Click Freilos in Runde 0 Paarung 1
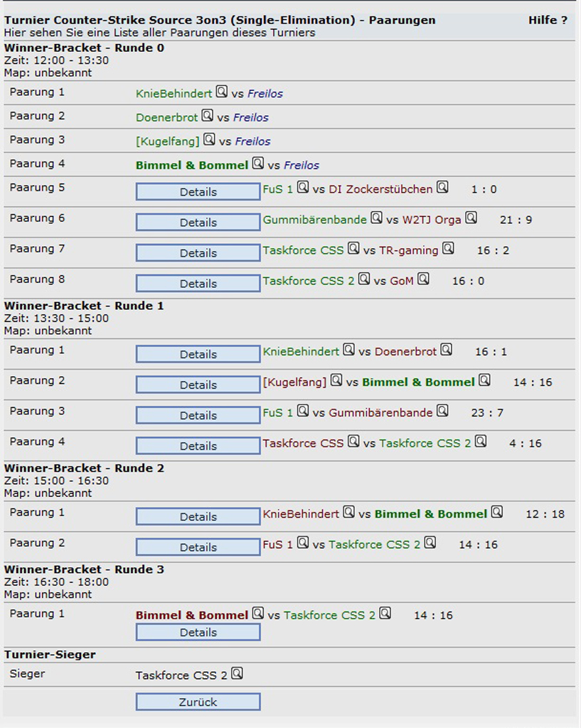581x728 pixels. [265, 94]
